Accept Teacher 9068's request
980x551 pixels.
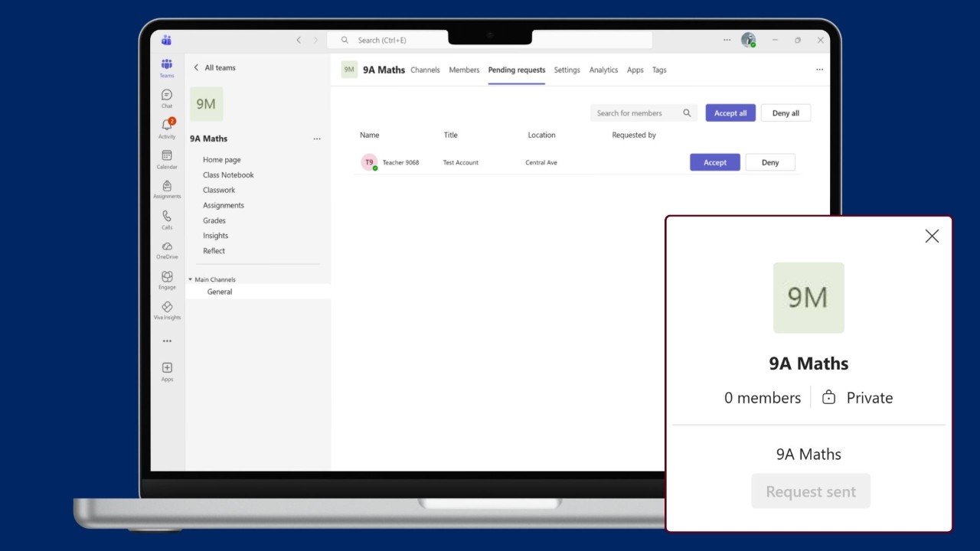[715, 162]
